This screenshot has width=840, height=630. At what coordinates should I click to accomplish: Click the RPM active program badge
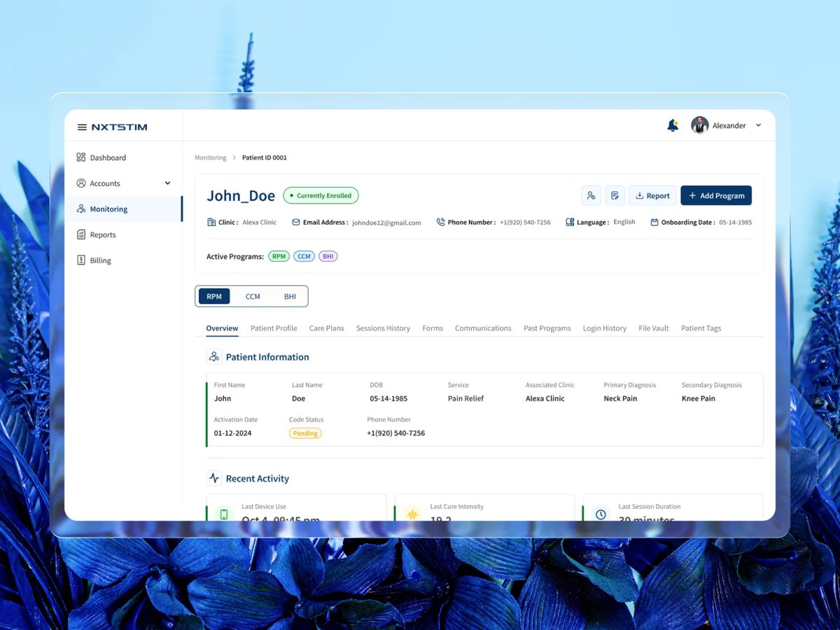279,256
